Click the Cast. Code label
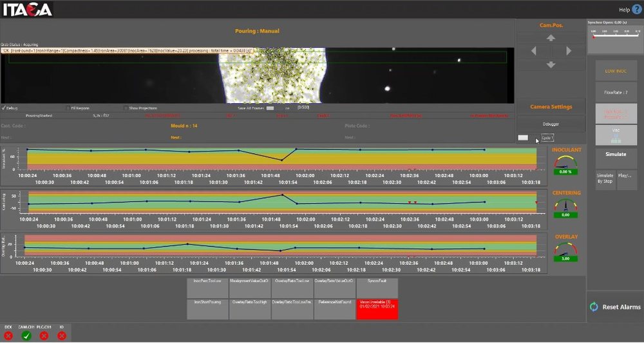Image resolution: width=644 pixels, height=343 pixels. [13, 126]
